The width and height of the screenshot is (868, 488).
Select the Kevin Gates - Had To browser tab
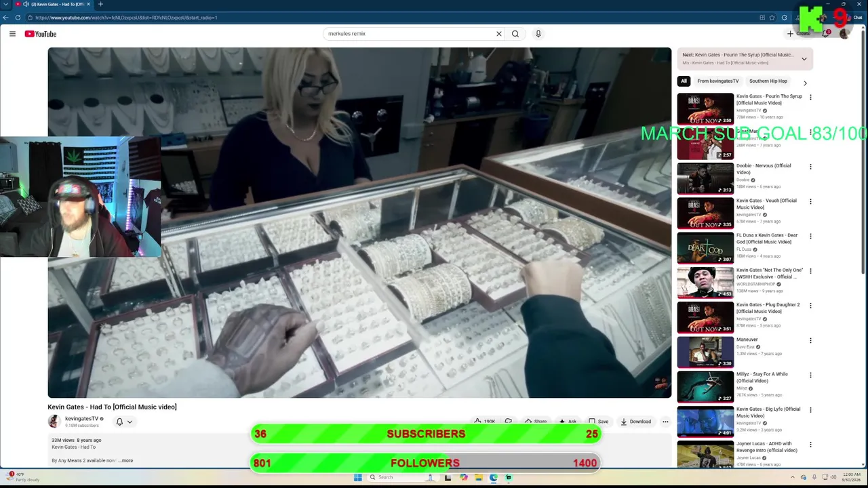pos(53,4)
